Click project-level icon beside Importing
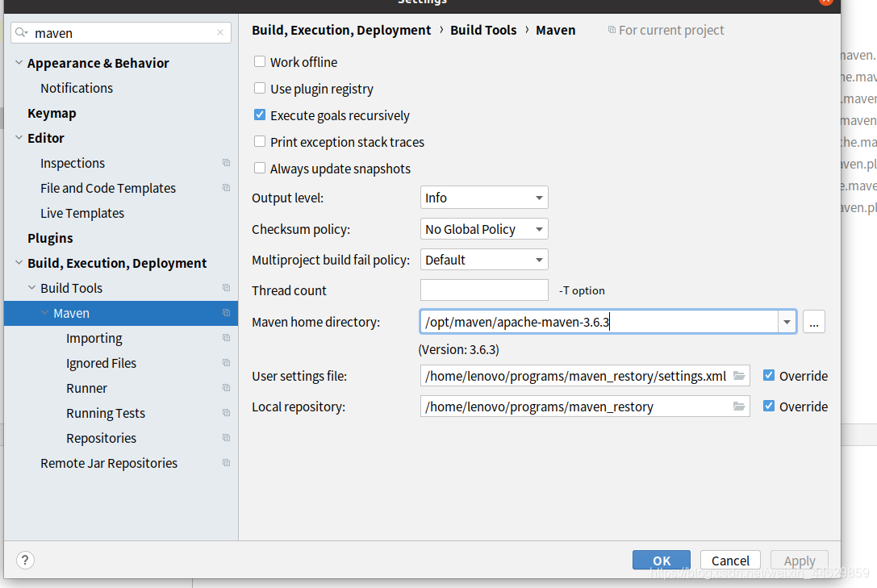The height and width of the screenshot is (588, 877). point(226,338)
